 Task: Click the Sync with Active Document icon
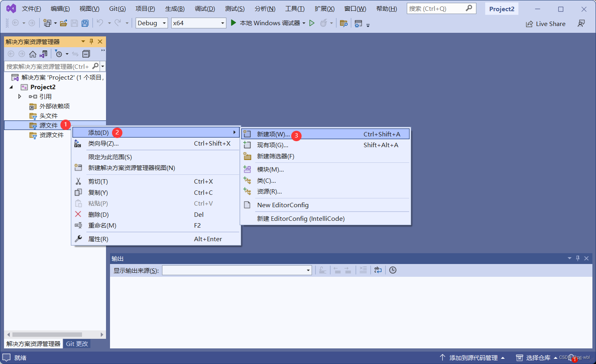75,54
